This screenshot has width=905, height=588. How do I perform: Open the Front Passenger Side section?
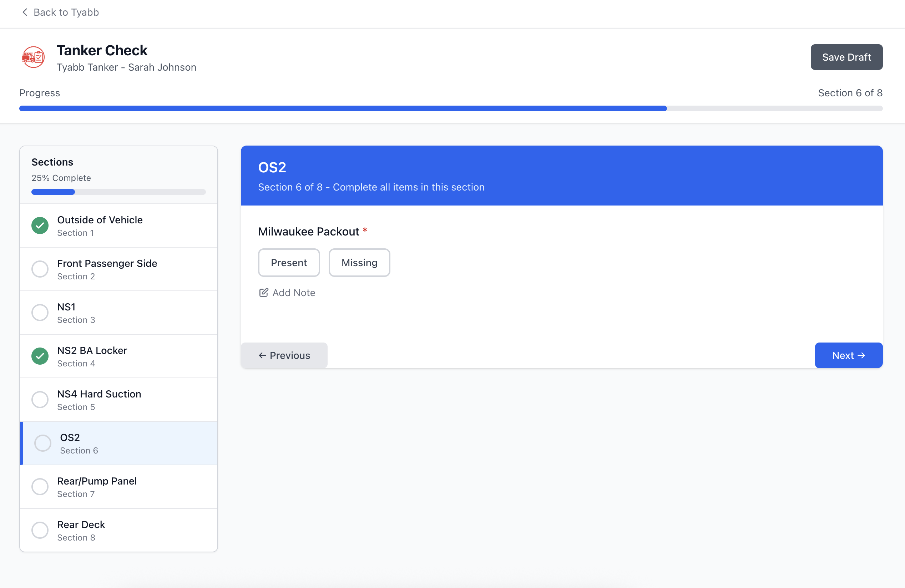(118, 269)
